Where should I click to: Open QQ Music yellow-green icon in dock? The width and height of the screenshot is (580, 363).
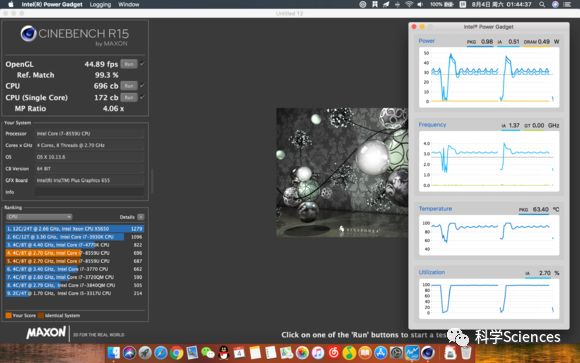pyautogui.click(x=349, y=353)
